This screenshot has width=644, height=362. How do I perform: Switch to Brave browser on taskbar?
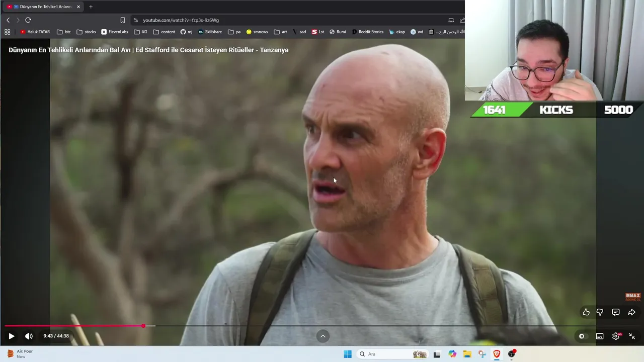tap(497, 354)
